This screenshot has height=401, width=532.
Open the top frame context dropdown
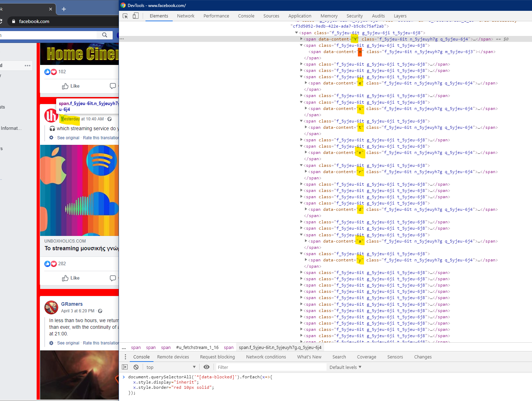click(171, 367)
